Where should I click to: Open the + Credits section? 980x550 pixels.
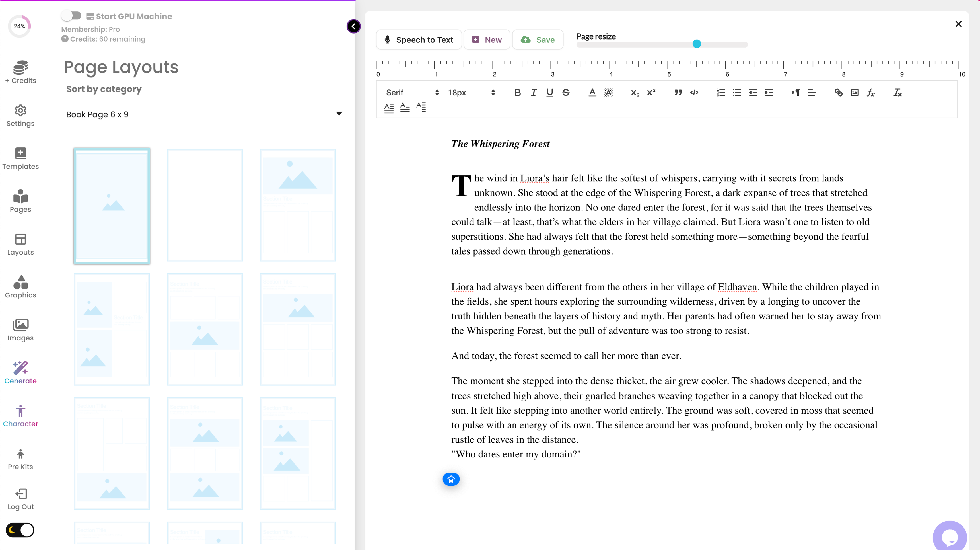[x=20, y=72]
